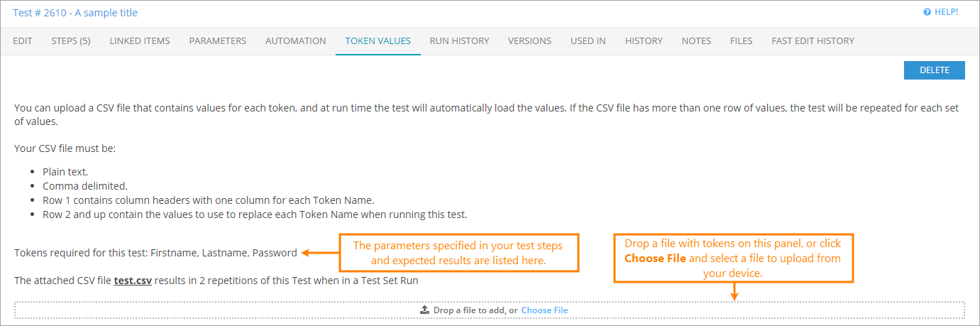Select the Automation tab
The height and width of the screenshot is (326, 980).
(x=296, y=41)
